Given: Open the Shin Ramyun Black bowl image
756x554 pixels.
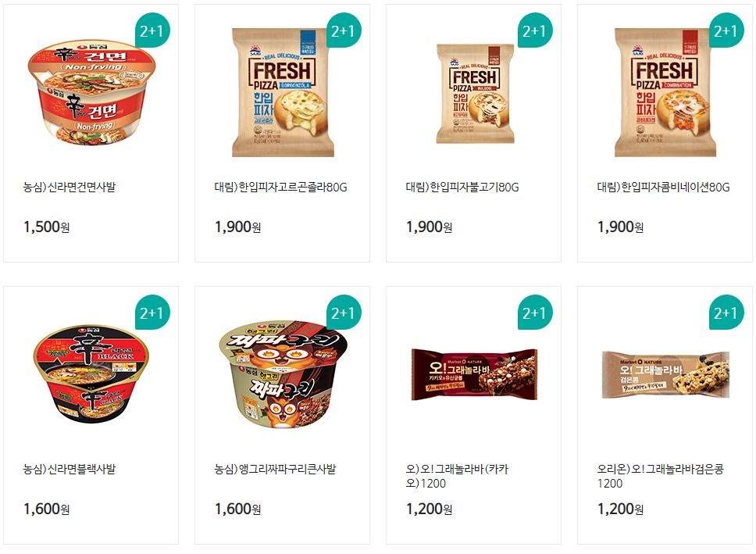Looking at the screenshot, I should click(x=91, y=374).
